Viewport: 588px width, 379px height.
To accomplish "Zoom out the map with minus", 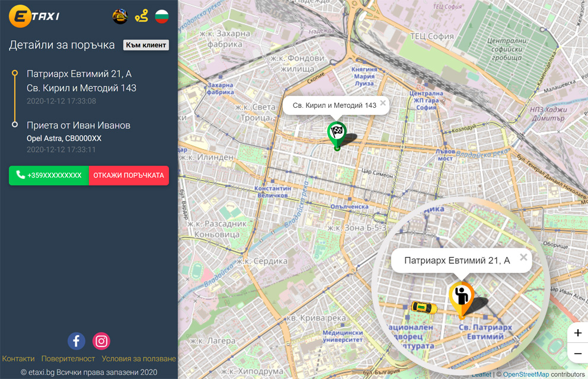I will tap(578, 353).
